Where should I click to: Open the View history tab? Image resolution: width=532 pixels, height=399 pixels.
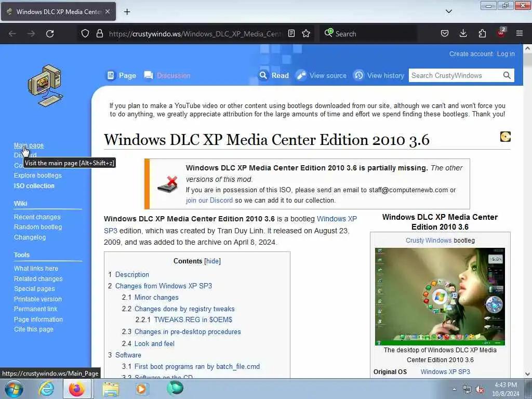[379, 75]
